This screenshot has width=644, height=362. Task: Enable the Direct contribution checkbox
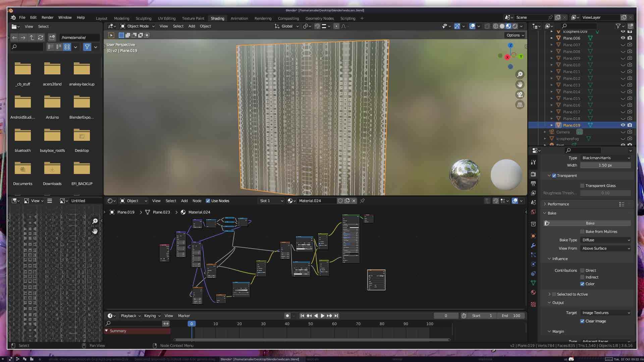(582, 270)
